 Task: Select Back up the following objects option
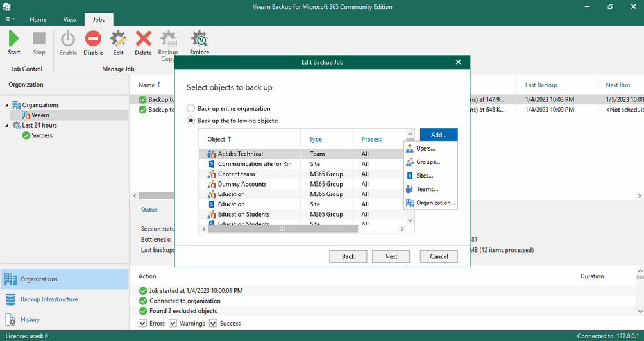pyautogui.click(x=191, y=121)
